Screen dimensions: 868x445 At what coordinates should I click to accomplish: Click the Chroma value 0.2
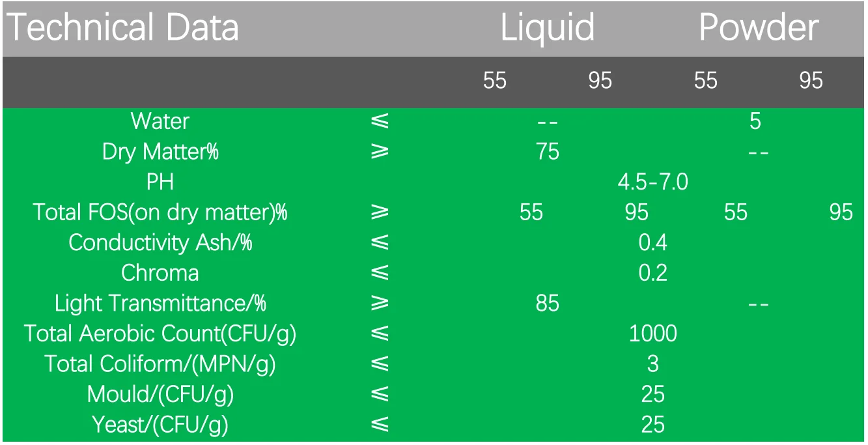(x=652, y=273)
